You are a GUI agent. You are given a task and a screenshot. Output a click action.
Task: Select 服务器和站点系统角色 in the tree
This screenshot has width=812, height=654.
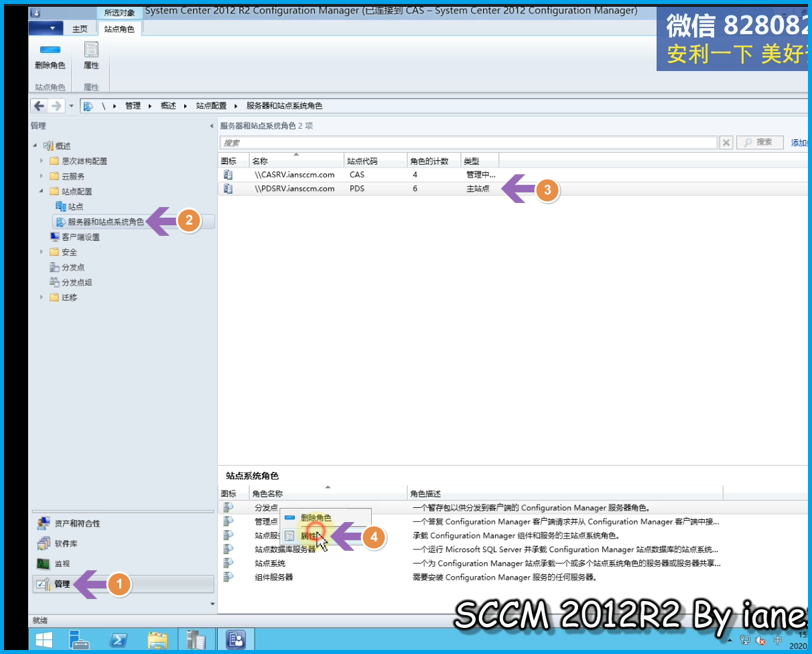[133, 222]
